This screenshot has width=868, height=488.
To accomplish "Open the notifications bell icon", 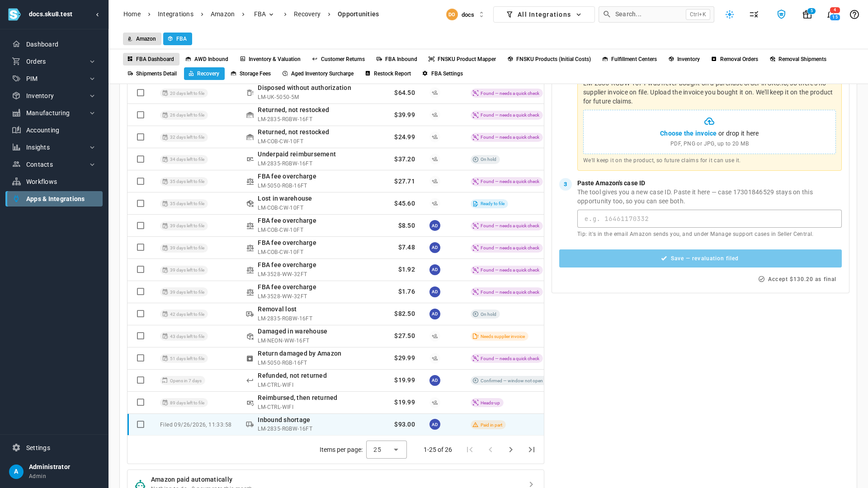I will [831, 14].
